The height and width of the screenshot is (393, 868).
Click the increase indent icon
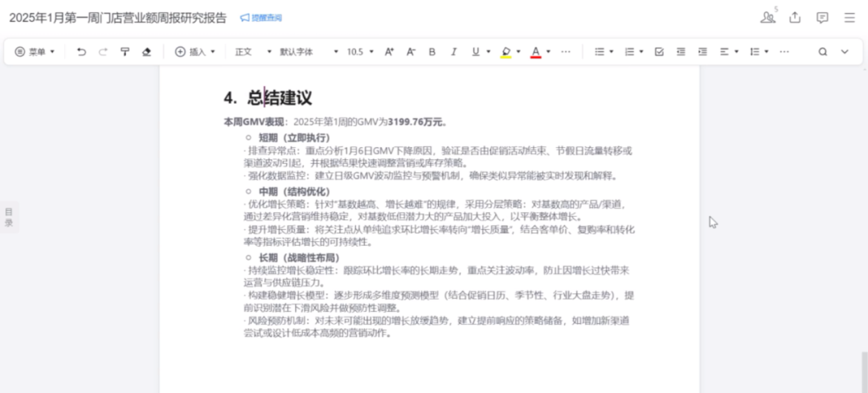click(702, 51)
